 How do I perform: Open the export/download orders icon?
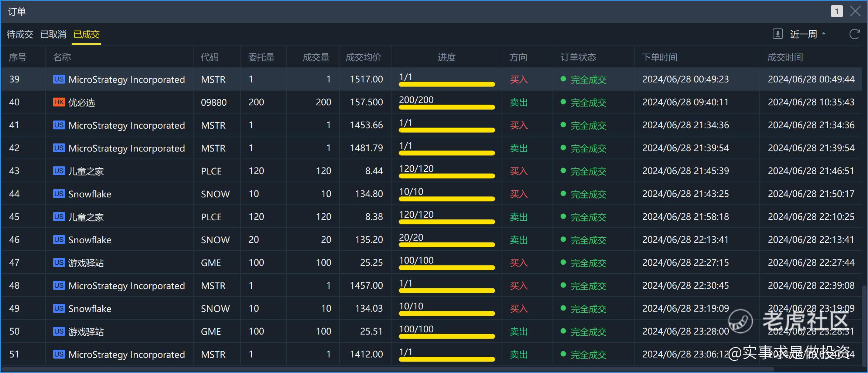778,34
